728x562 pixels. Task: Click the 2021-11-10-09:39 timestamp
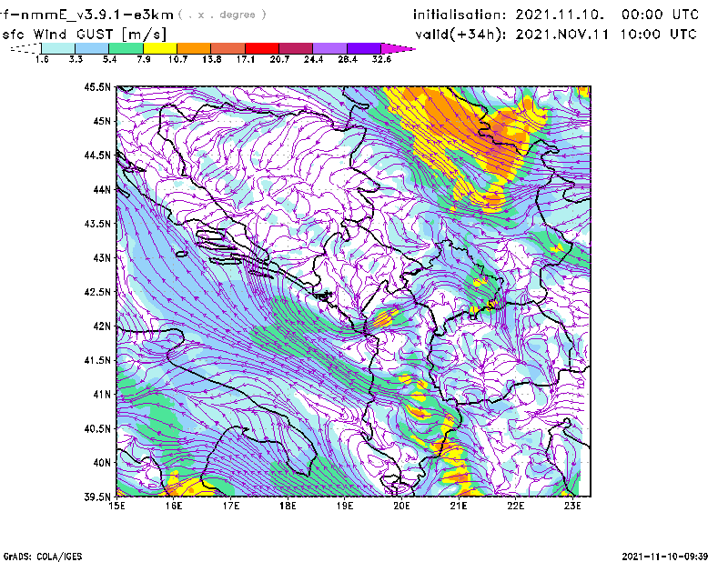665,557
